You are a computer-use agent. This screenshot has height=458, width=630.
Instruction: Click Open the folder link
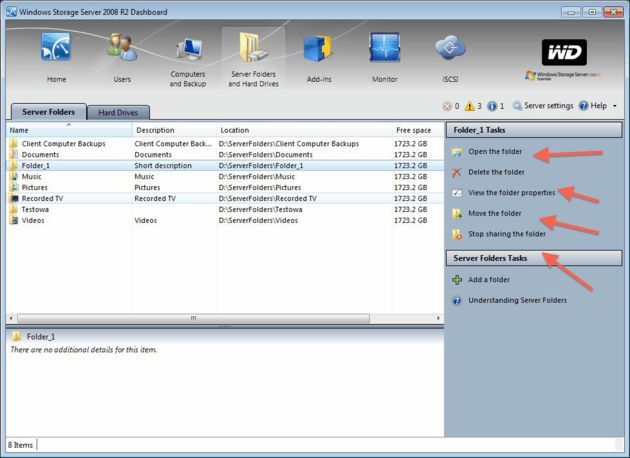495,151
